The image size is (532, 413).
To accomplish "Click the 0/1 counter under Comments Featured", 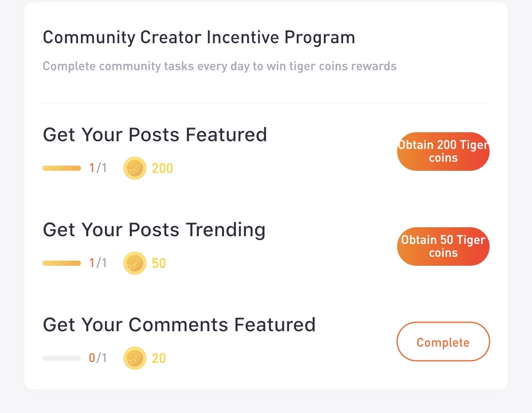I will click(x=98, y=358).
